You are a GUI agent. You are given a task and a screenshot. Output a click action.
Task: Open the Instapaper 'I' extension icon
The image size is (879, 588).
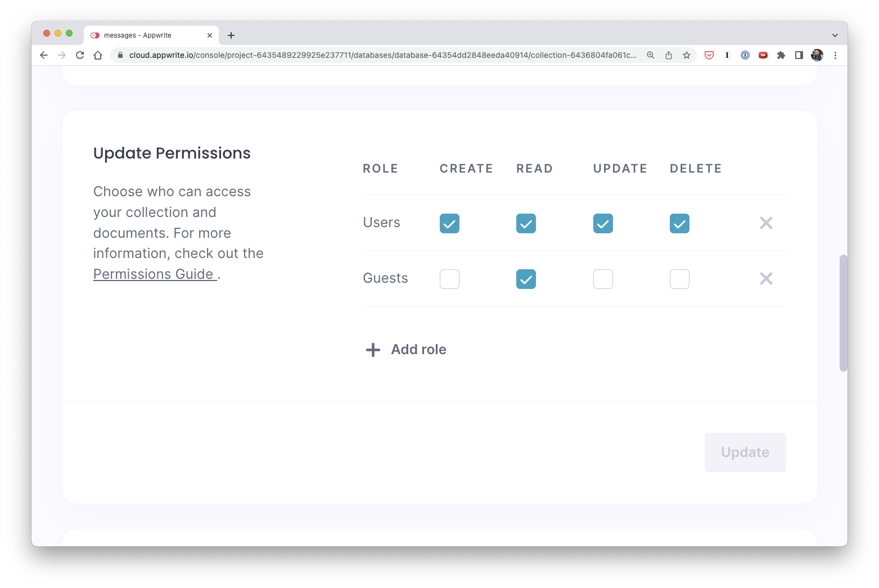tap(727, 55)
